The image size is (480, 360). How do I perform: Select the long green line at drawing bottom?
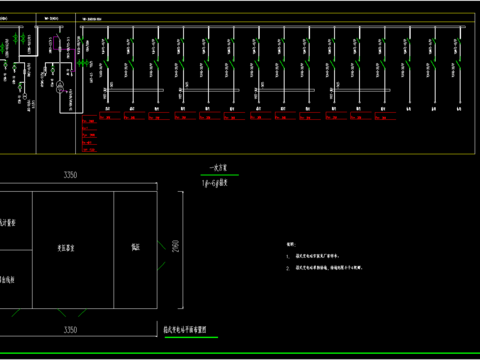pos(240,353)
